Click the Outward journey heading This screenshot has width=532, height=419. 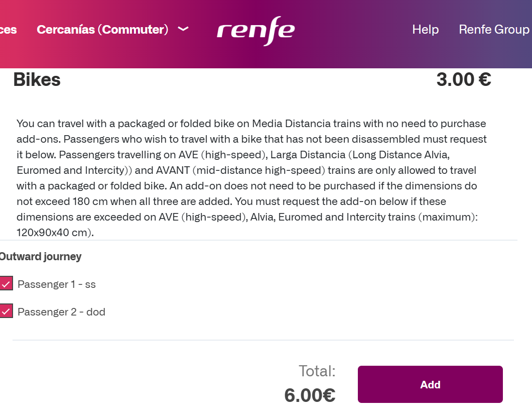[40, 257]
